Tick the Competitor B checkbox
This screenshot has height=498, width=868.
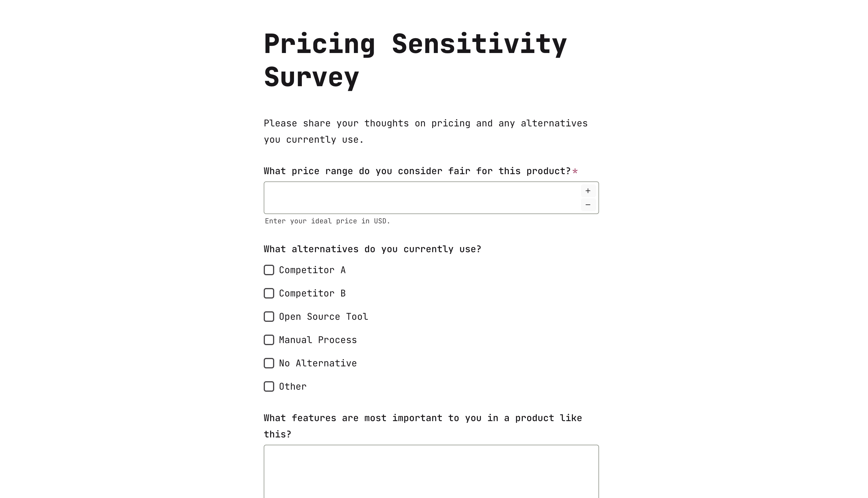pos(269,293)
